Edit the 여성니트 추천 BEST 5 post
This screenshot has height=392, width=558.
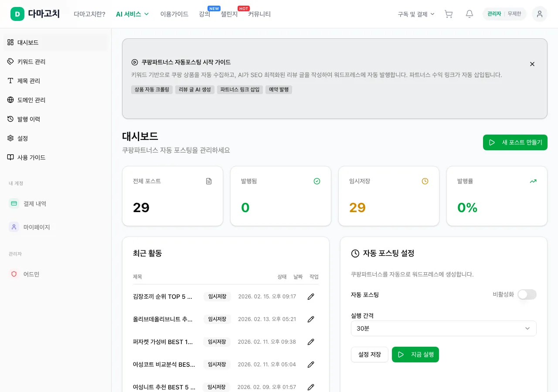coord(311,387)
